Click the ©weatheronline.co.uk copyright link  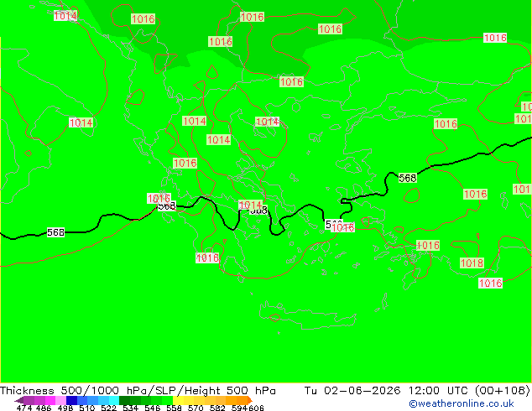coord(462,403)
